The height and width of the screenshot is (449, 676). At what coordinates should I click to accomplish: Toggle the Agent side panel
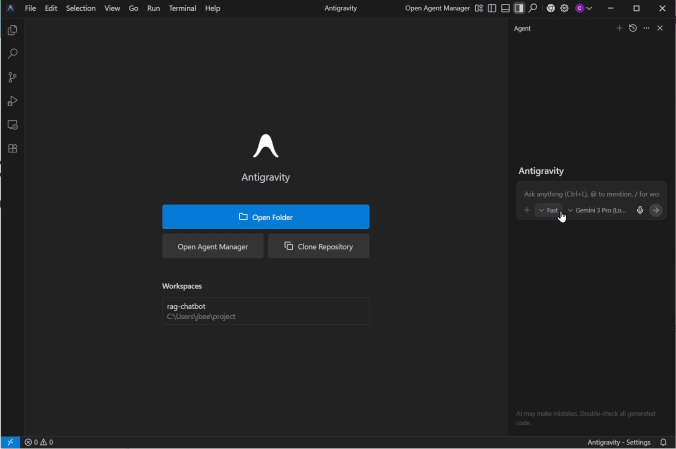click(x=519, y=8)
